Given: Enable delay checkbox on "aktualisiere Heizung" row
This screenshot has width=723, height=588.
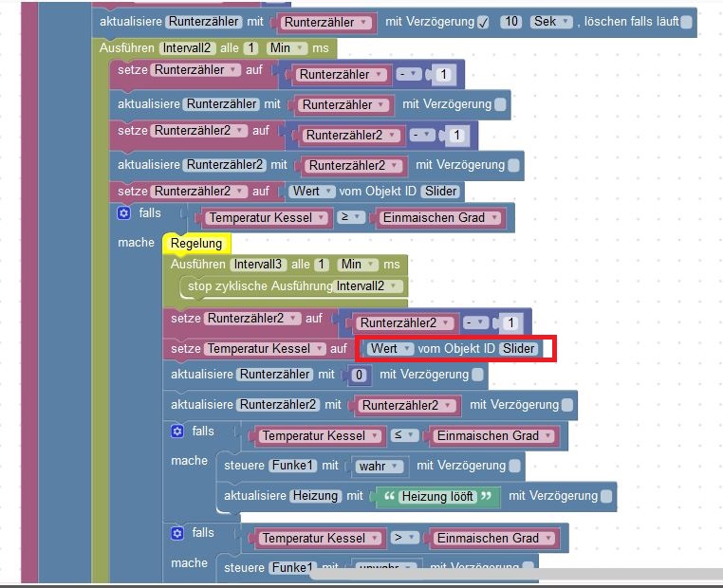Looking at the screenshot, I should coord(607,496).
